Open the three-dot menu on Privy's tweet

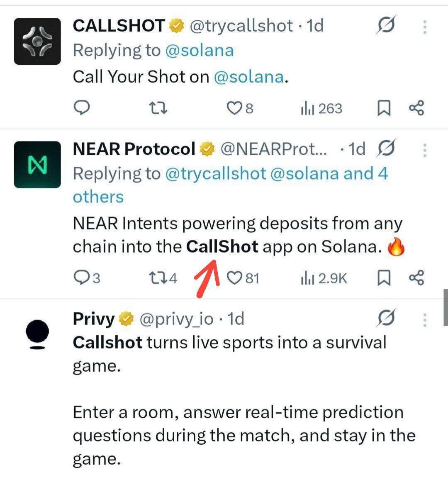[x=424, y=319]
